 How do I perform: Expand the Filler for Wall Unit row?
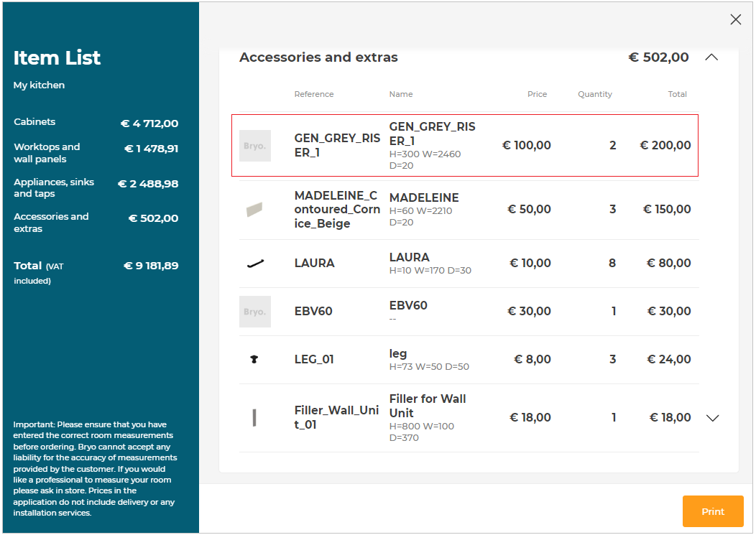[712, 418]
